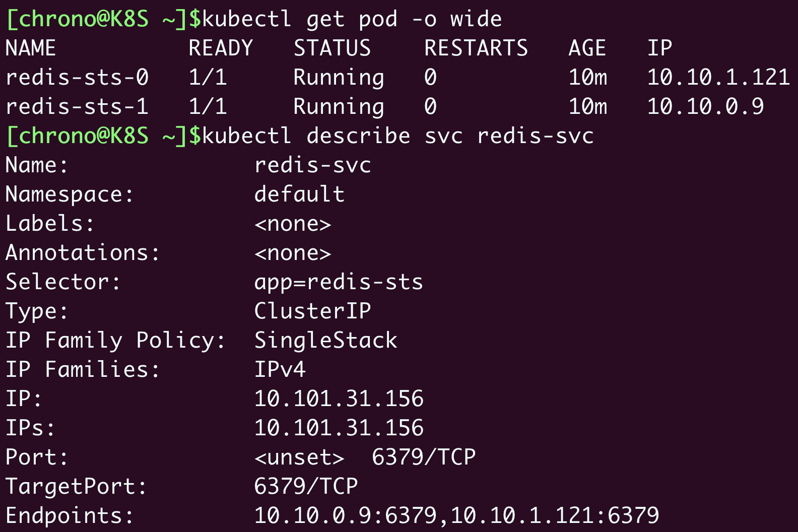Click the Type value ClusterIP
This screenshot has height=532, width=798.
[x=312, y=311]
